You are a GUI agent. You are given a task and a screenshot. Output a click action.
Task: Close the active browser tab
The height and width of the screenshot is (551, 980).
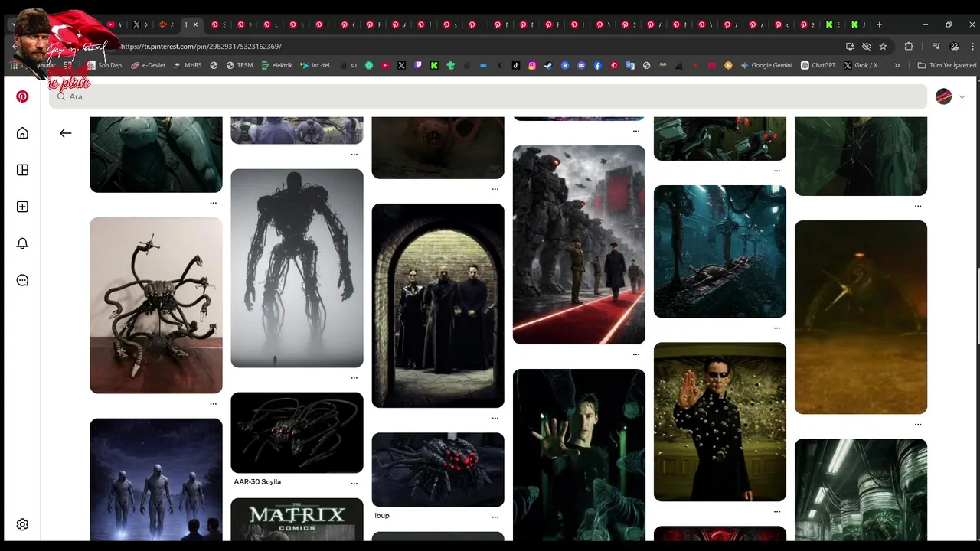point(195,24)
